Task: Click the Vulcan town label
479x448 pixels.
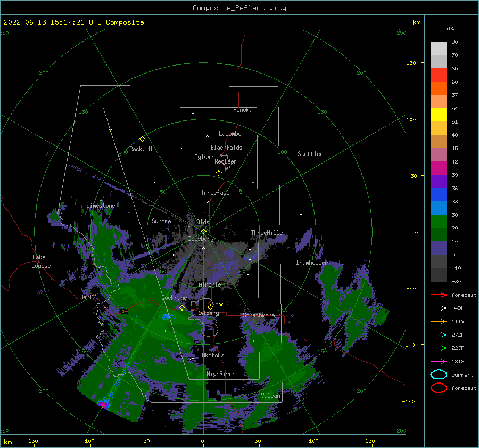Action: point(270,396)
